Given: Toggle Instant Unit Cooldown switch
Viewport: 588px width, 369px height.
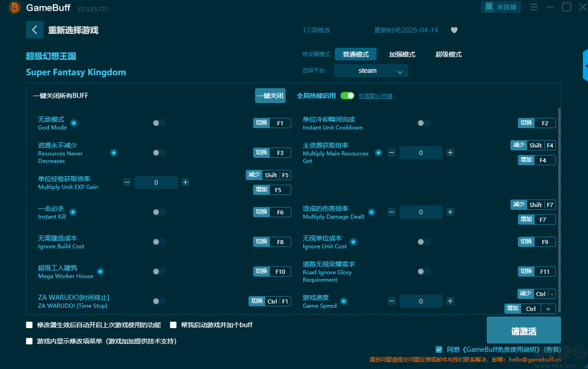Looking at the screenshot, I should [424, 123].
